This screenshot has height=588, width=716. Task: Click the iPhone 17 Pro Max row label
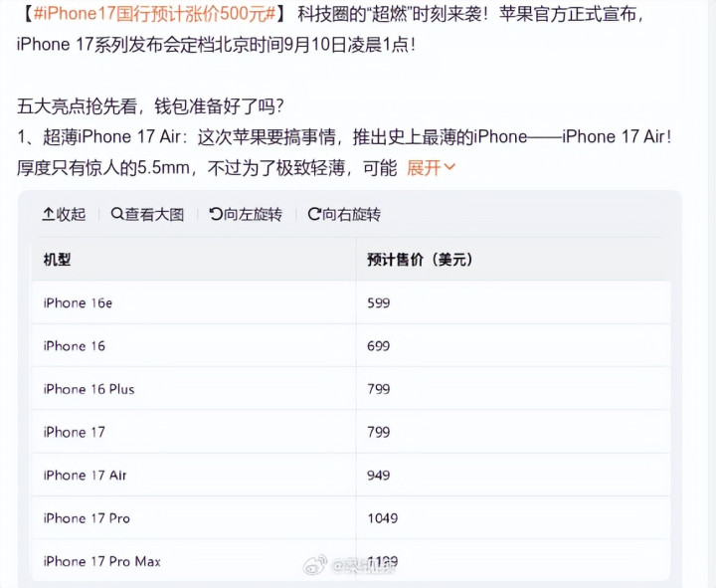[102, 561]
